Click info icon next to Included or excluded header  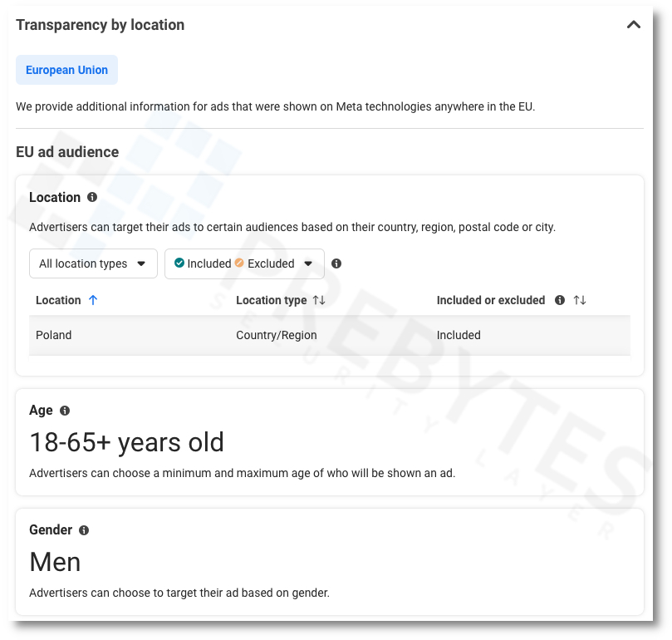[560, 300]
